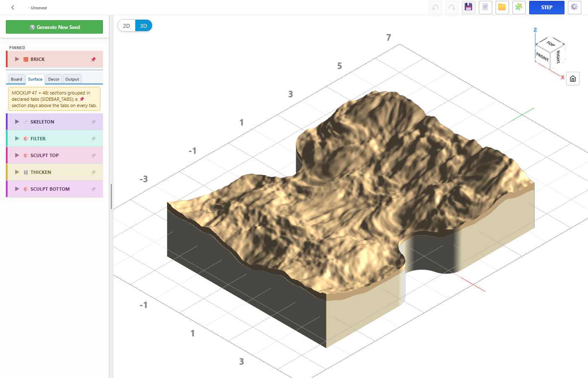Click the green puzzle piece icon
This screenshot has width=588, height=378.
click(519, 8)
